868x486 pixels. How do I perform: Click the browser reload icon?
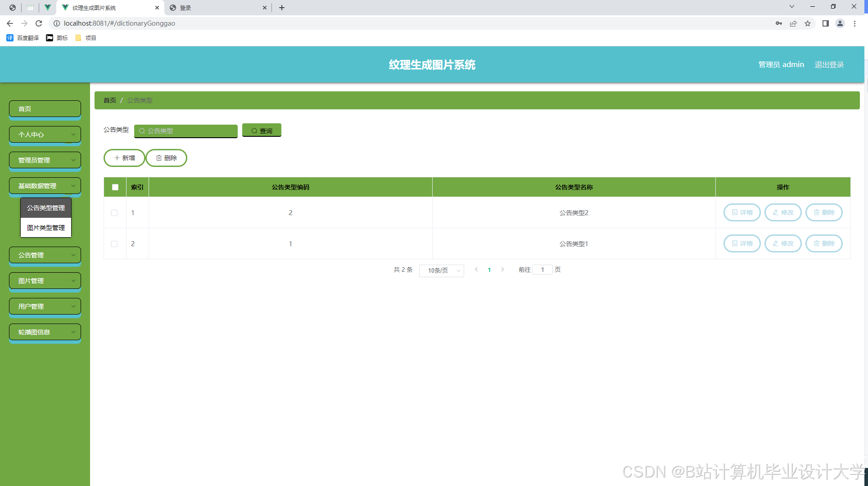39,23
